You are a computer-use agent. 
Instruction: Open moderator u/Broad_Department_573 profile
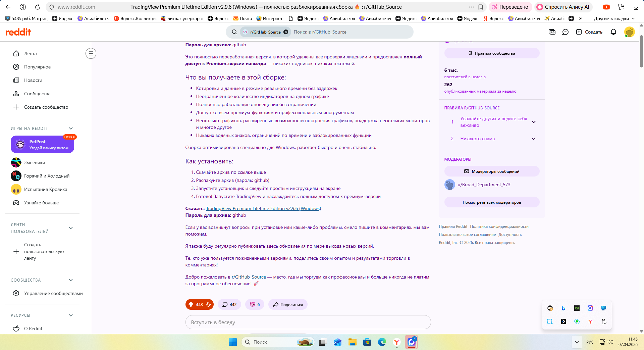point(484,185)
